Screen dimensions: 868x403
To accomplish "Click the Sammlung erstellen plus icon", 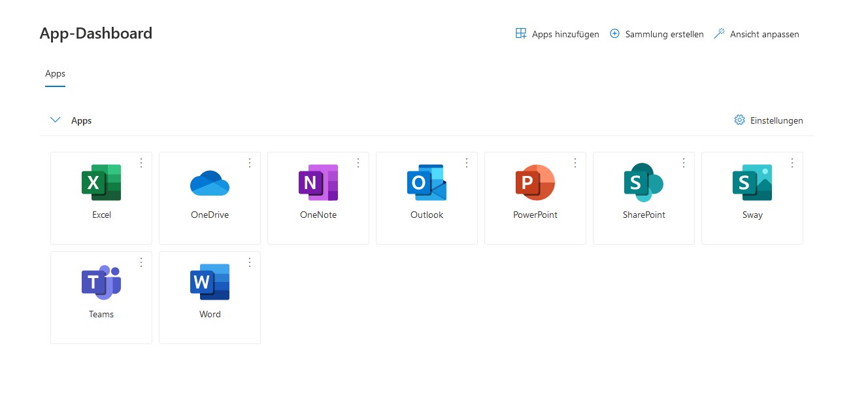I will pos(614,33).
